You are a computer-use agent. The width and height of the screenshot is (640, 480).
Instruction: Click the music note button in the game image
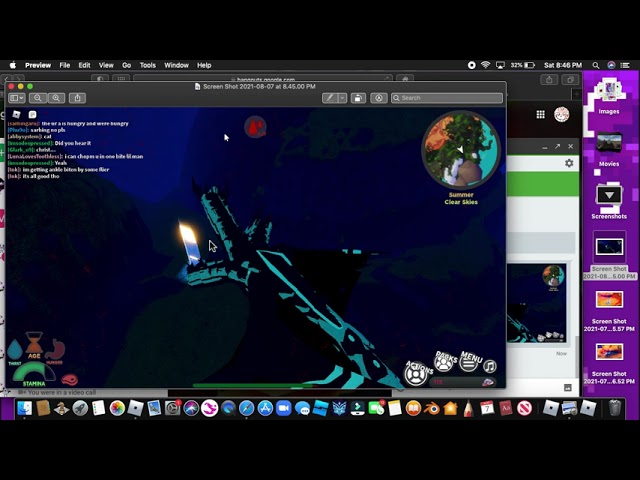(490, 366)
